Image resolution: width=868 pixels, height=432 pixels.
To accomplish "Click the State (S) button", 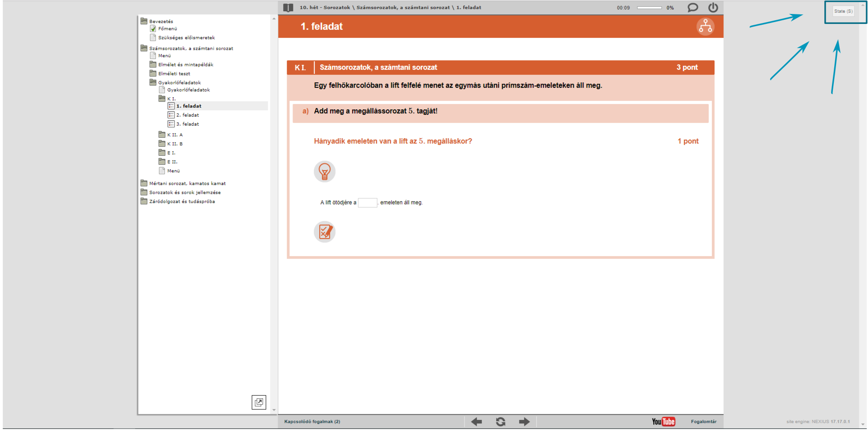I will [x=843, y=11].
